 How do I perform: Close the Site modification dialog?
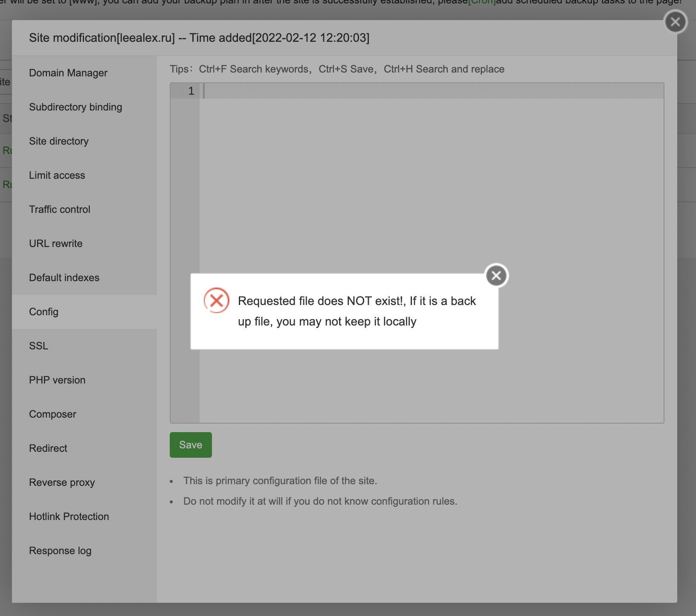(x=675, y=22)
